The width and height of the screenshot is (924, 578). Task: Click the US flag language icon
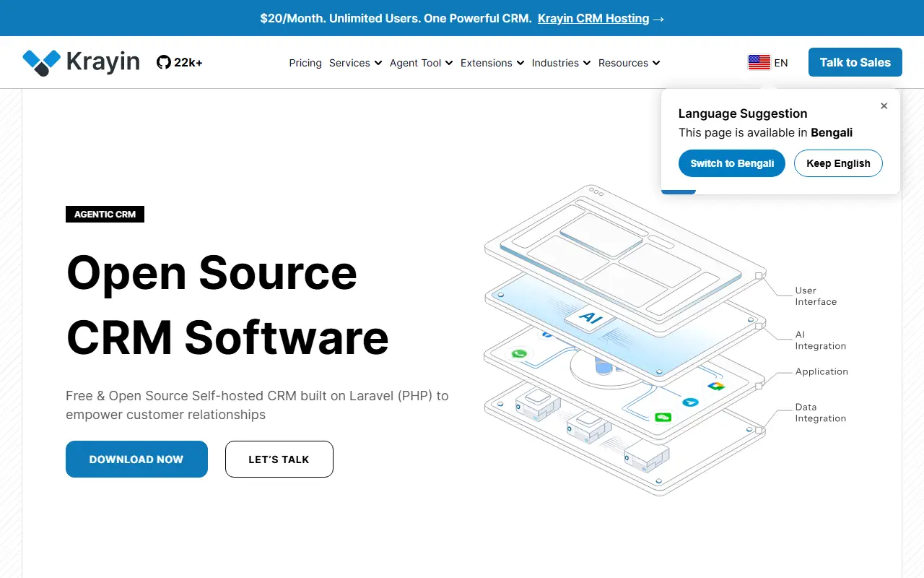(759, 63)
